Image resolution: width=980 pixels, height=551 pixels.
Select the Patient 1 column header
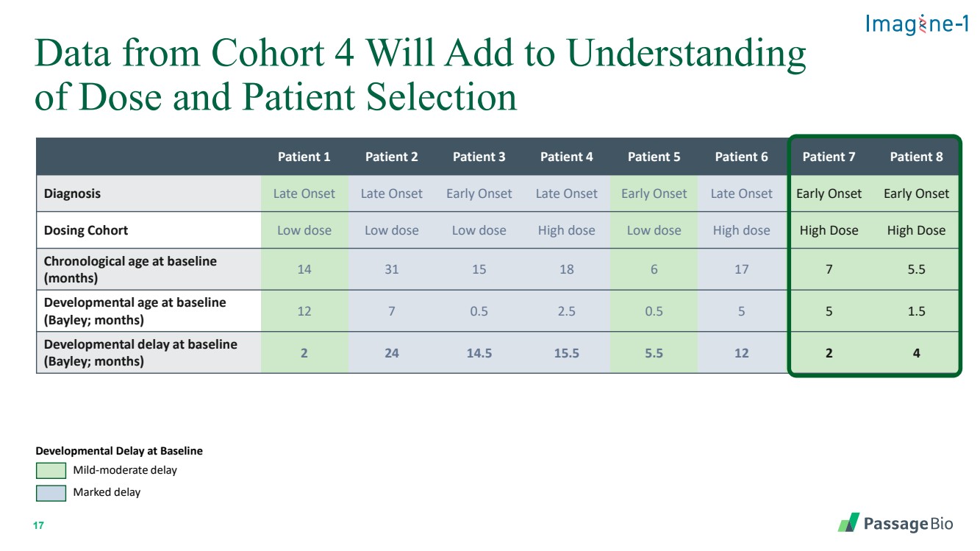point(304,157)
